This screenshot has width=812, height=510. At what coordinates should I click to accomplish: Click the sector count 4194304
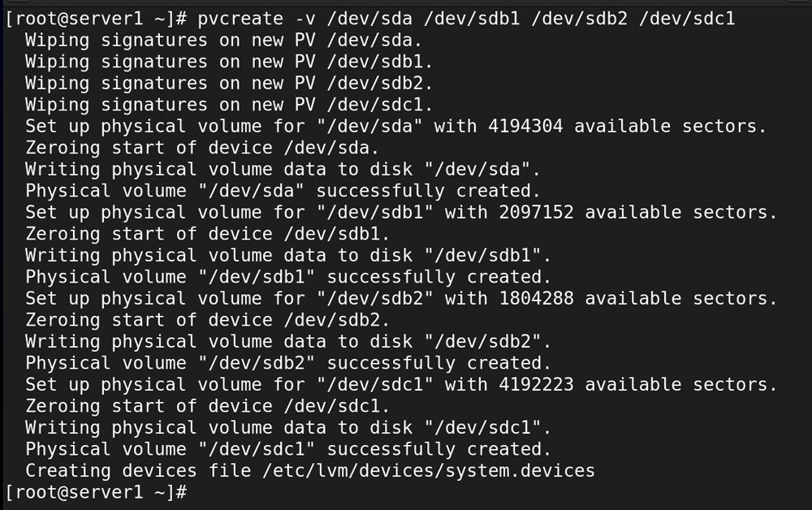coord(525,127)
